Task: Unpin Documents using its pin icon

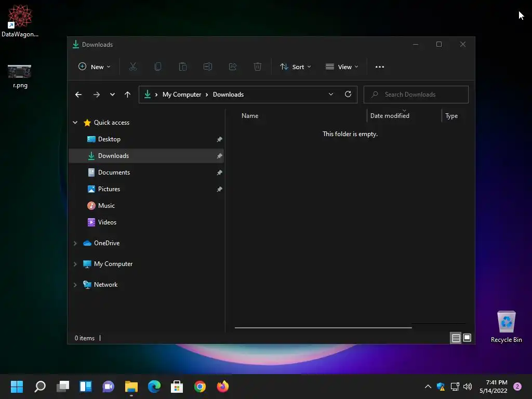Action: pyautogui.click(x=220, y=172)
